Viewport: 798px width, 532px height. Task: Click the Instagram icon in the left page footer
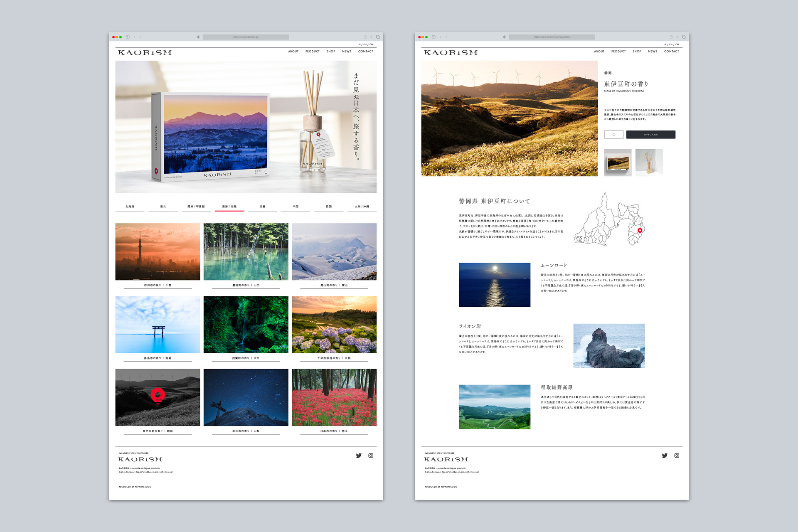coord(371,456)
